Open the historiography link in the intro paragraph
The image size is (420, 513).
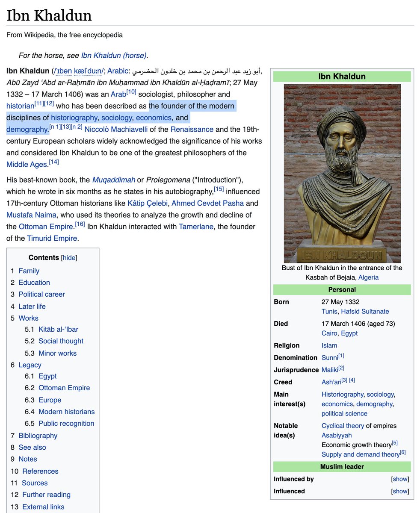pyautogui.click(x=74, y=118)
